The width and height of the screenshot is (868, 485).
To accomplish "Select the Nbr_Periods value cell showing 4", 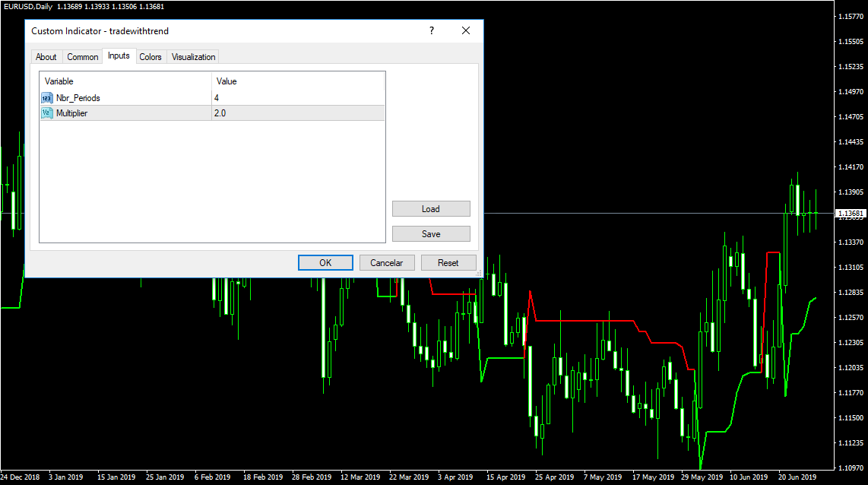I will [298, 97].
